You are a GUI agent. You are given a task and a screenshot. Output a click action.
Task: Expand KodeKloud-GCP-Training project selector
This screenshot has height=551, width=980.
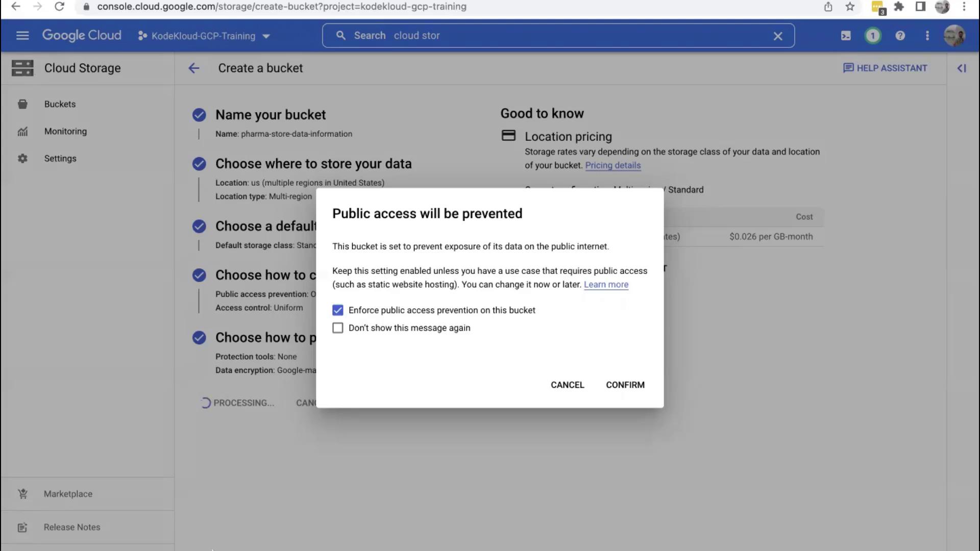click(204, 36)
